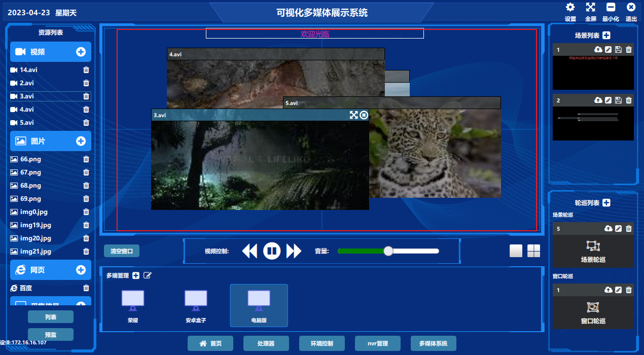Pause the video playback
The height and width of the screenshot is (355, 644).
272,251
